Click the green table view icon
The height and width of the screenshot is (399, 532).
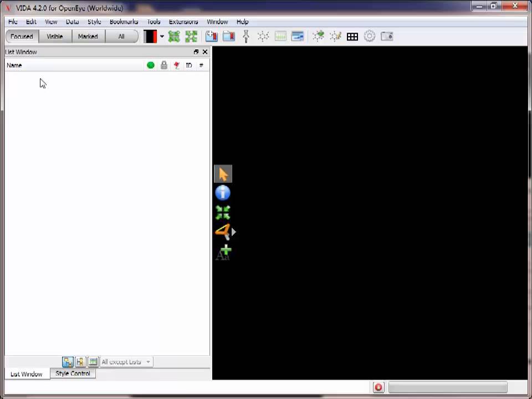point(93,362)
